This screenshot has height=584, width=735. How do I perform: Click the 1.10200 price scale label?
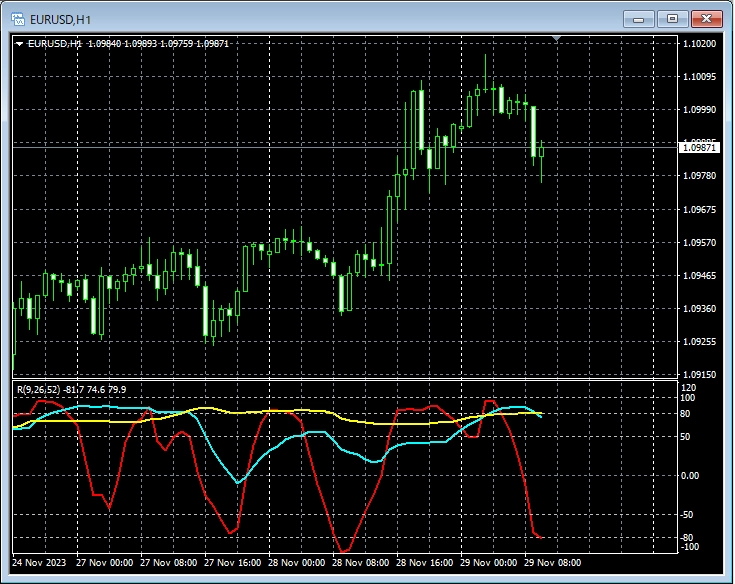tap(698, 44)
